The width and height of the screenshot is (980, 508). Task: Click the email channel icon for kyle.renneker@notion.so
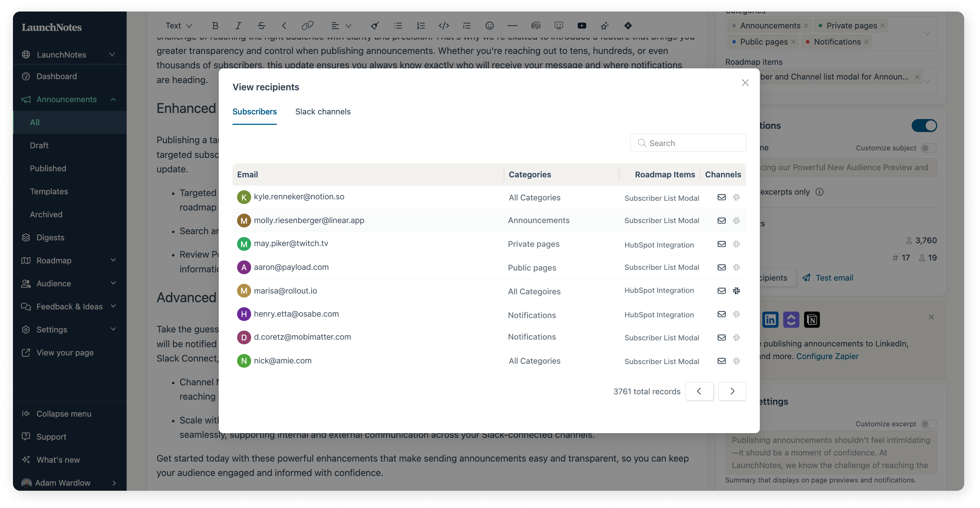721,197
